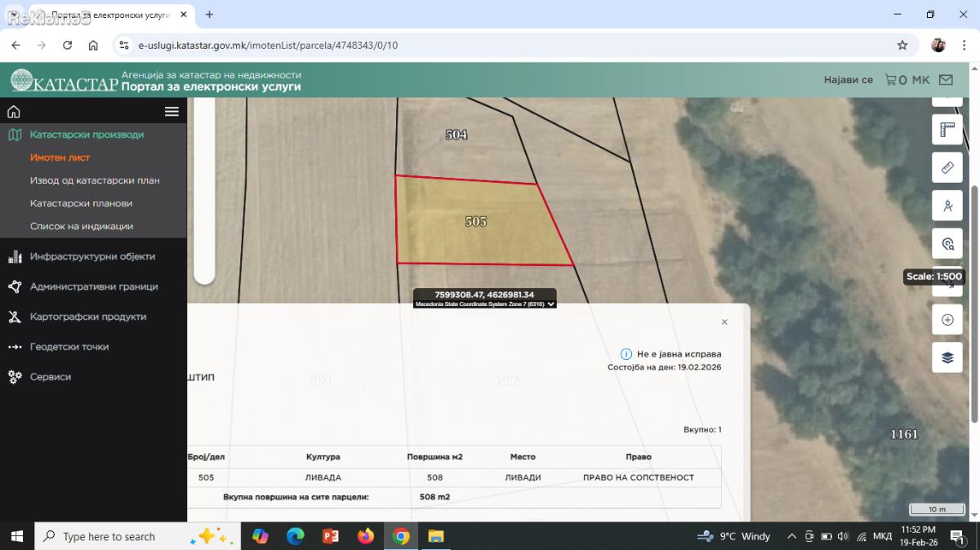This screenshot has width=980, height=550.
Task: Click total area value 508 m2
Action: 434,496
